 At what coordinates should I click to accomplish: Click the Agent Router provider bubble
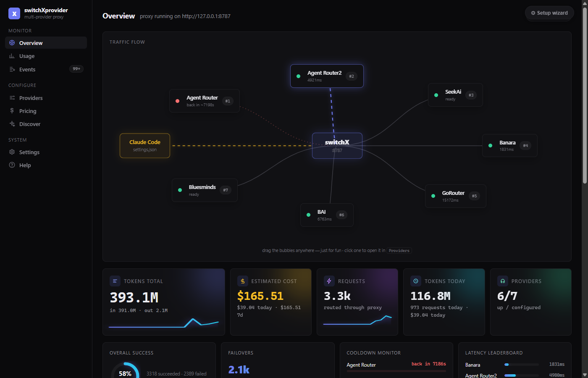pos(205,101)
